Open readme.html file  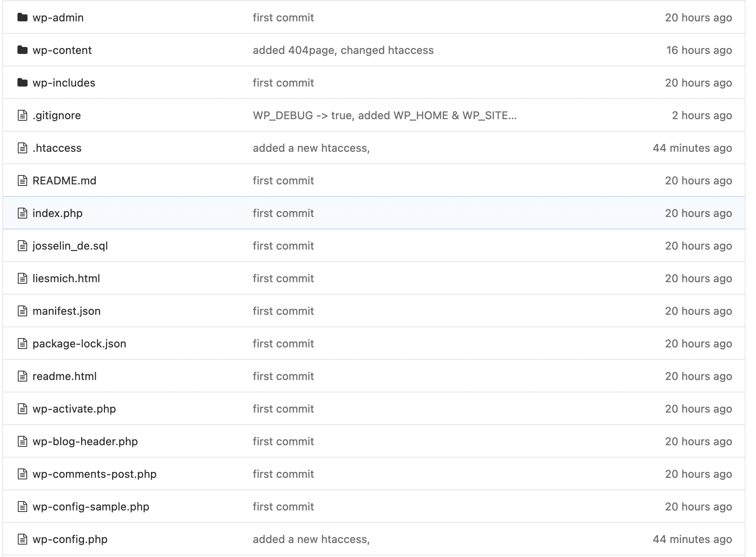tap(65, 377)
